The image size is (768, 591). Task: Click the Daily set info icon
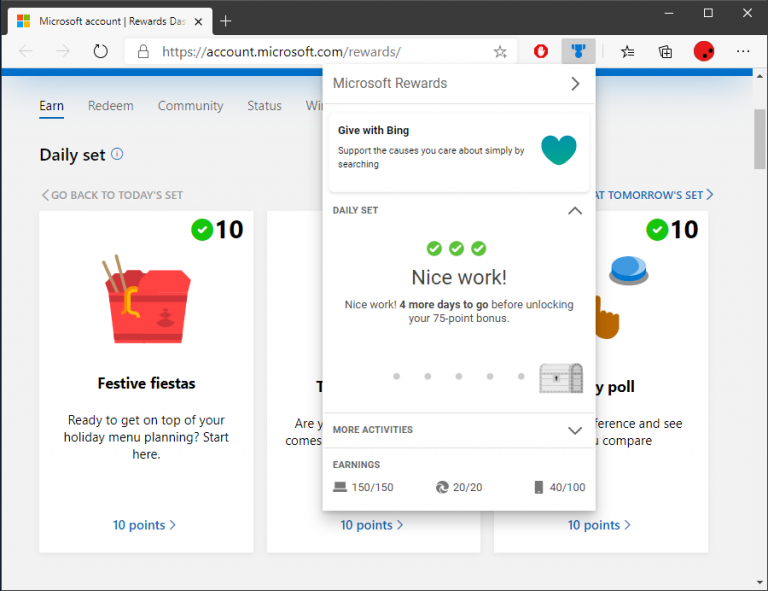[x=117, y=154]
